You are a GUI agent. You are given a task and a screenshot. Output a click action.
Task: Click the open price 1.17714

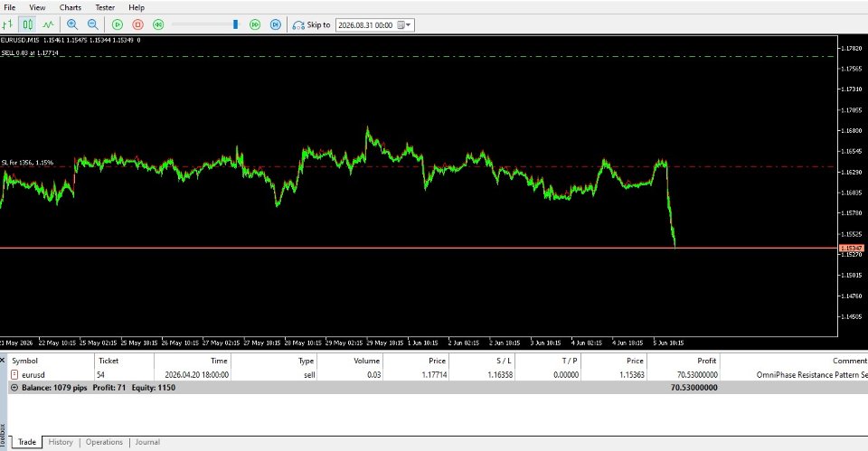(434, 375)
